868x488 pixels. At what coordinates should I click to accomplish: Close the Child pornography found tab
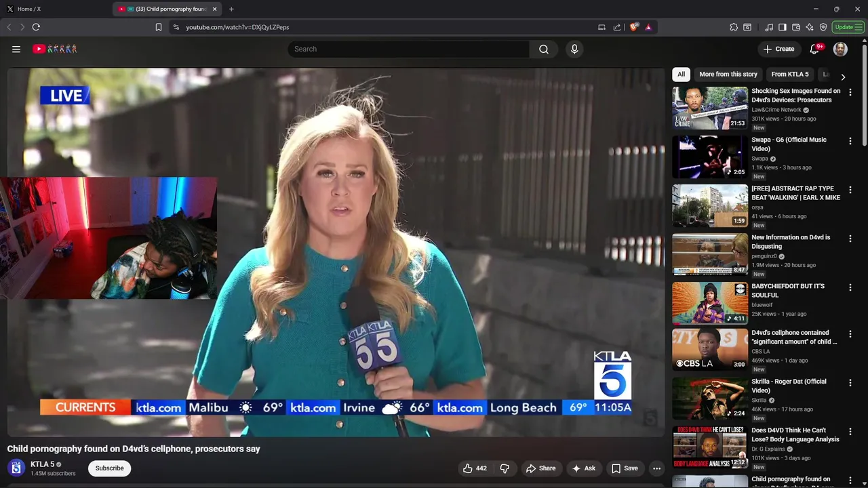[x=215, y=9]
